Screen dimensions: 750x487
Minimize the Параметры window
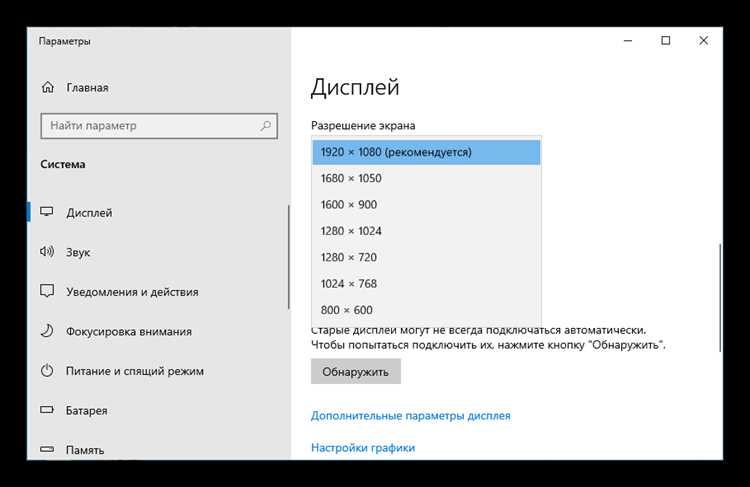point(628,41)
